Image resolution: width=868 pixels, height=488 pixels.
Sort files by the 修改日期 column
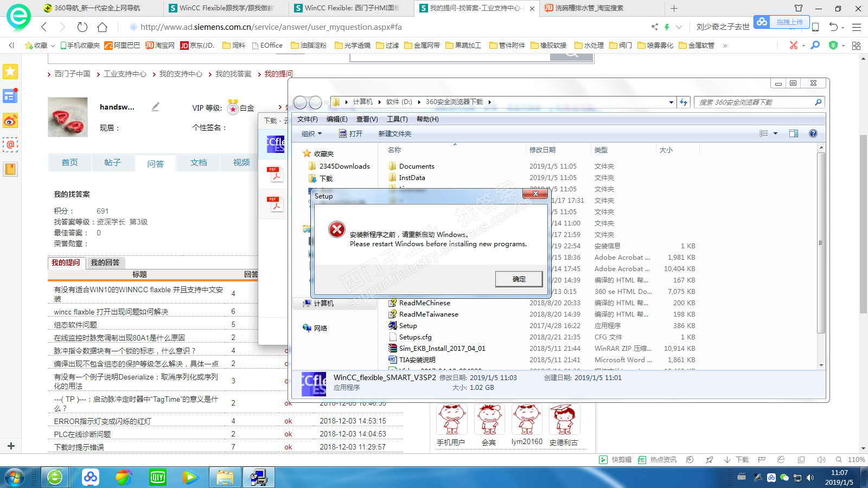(x=542, y=150)
